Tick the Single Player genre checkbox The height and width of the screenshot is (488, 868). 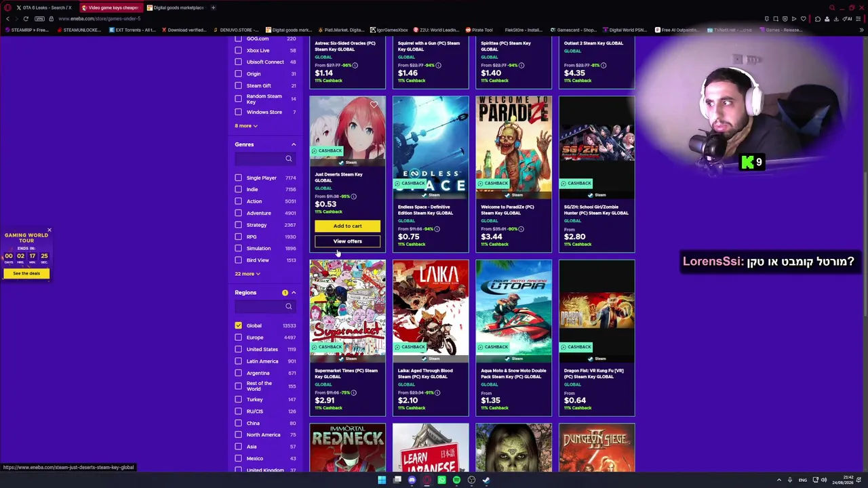click(x=238, y=178)
